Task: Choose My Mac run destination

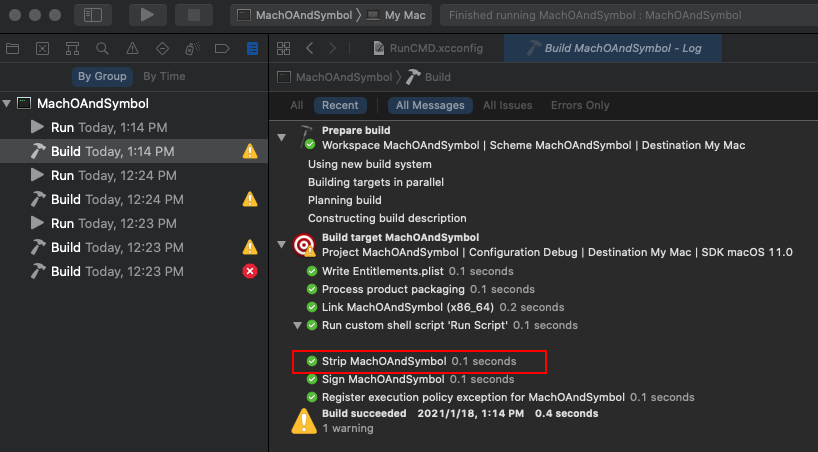Action: pos(396,16)
